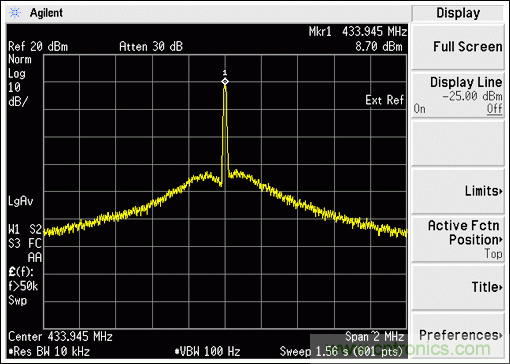Click the Ext Ref indicator
This screenshot has height=364, width=510.
(384, 100)
